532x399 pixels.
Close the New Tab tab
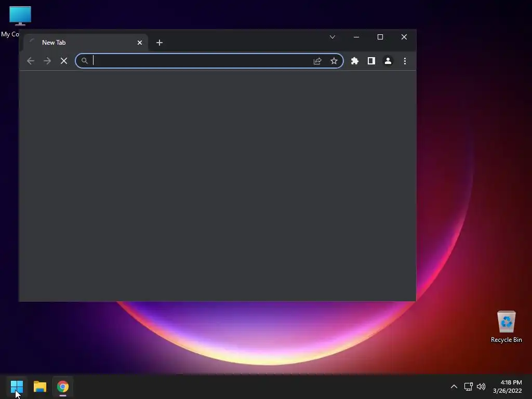[139, 43]
